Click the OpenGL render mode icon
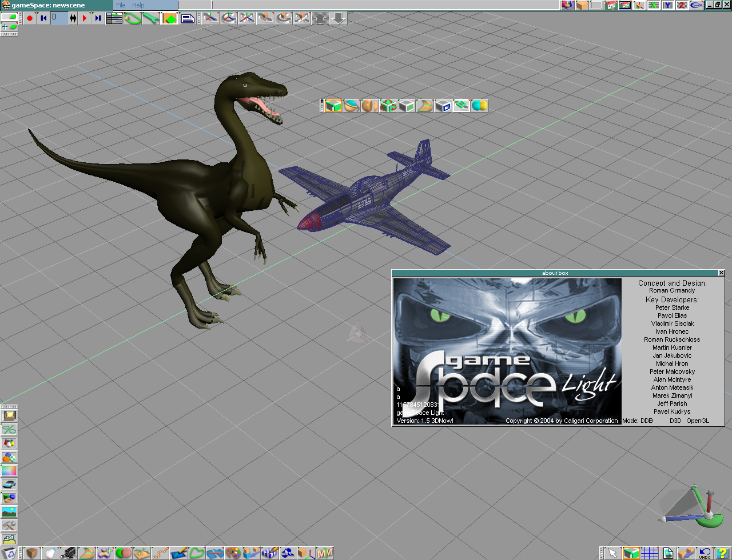The height and width of the screenshot is (560, 732). point(696,5)
